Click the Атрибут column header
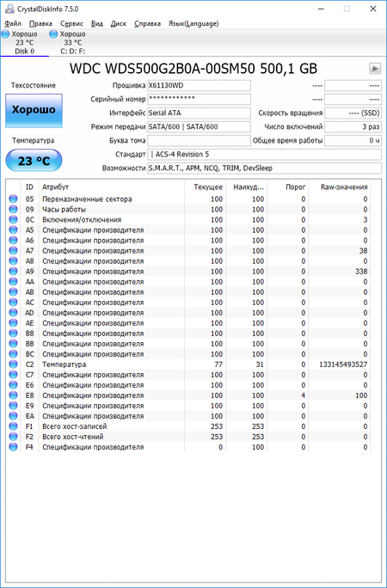The image size is (387, 588). pos(112,187)
